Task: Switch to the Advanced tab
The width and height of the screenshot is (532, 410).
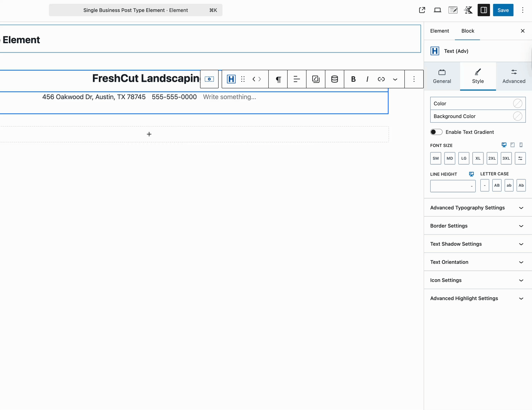Action: (514, 76)
